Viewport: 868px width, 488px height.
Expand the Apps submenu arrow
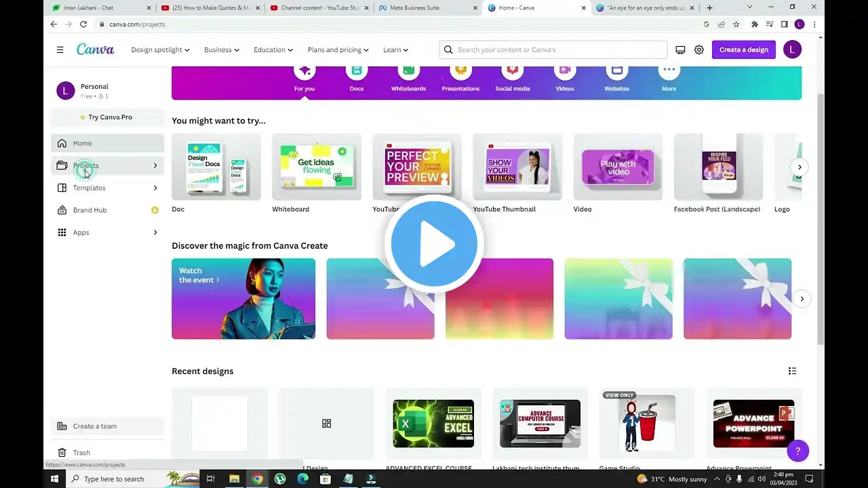[x=155, y=232]
